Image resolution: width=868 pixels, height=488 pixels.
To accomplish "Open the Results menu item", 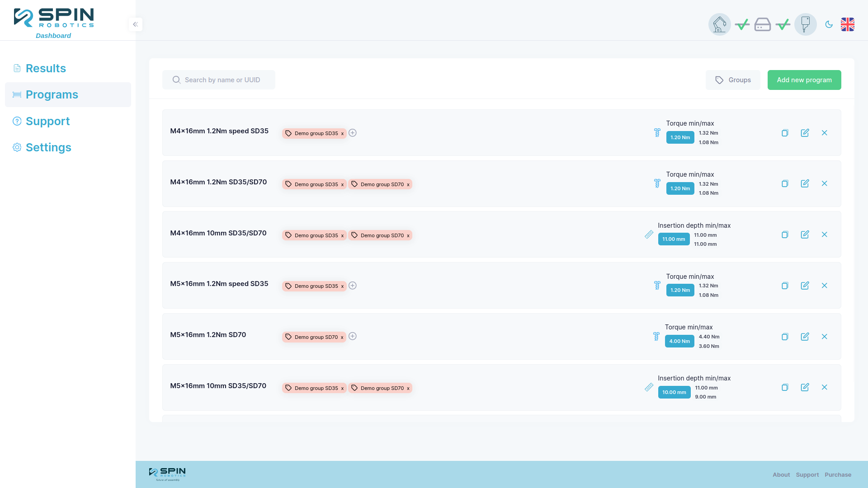I will [x=46, y=68].
